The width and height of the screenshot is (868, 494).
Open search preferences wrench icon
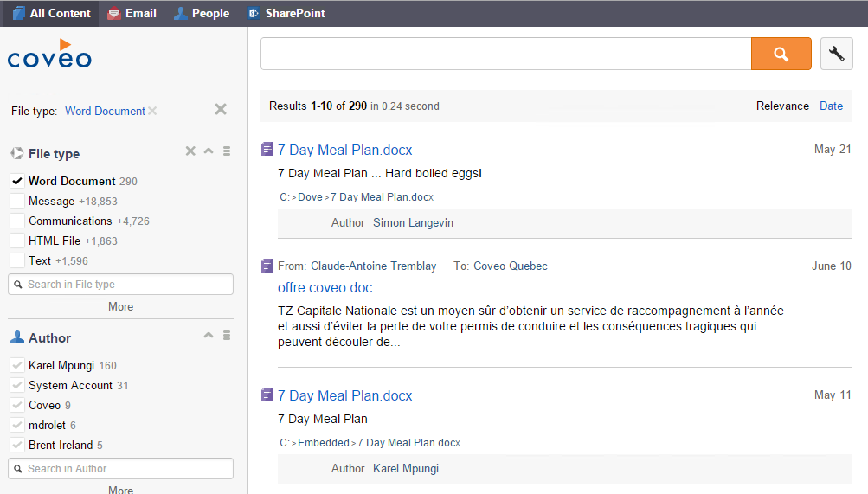[x=837, y=54]
